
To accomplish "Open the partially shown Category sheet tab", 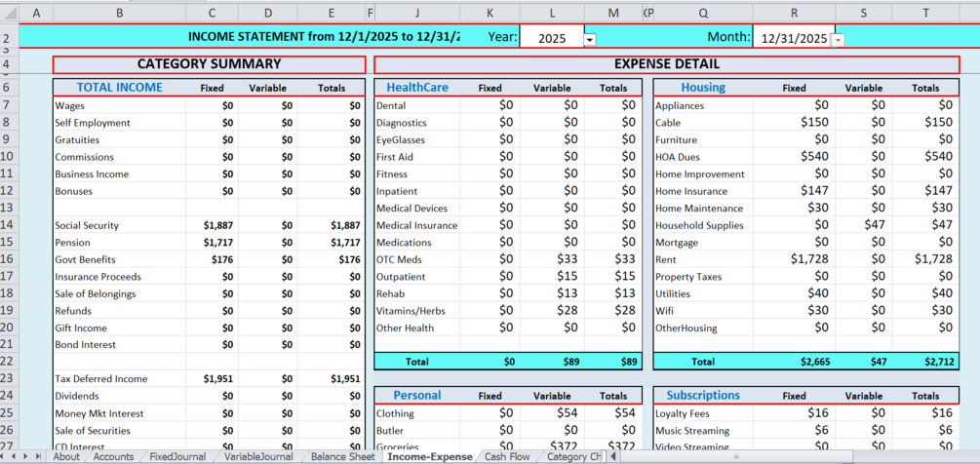I will coord(572,456).
